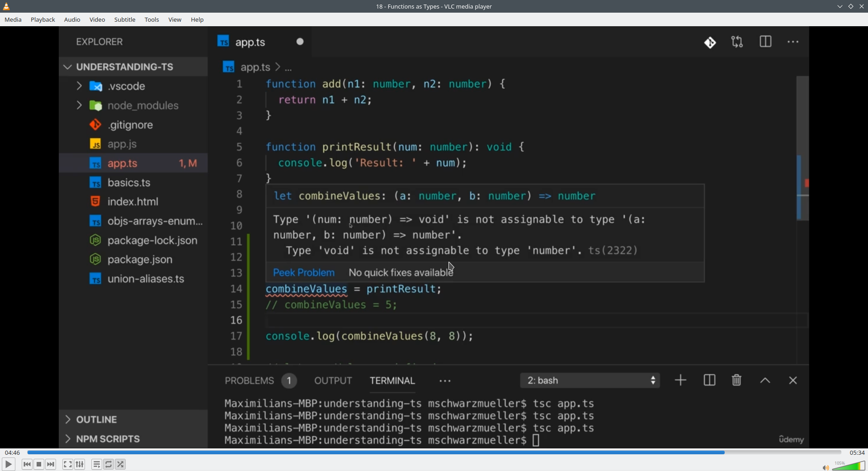The image size is (868, 471).
Task: Click the open changes compare icon
Action: tap(737, 42)
